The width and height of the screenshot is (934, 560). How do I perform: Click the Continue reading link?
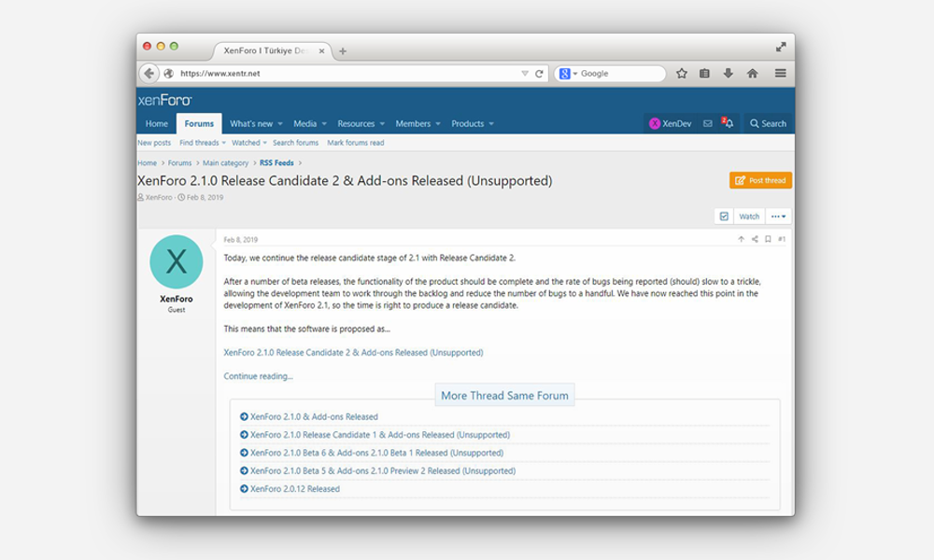259,376
